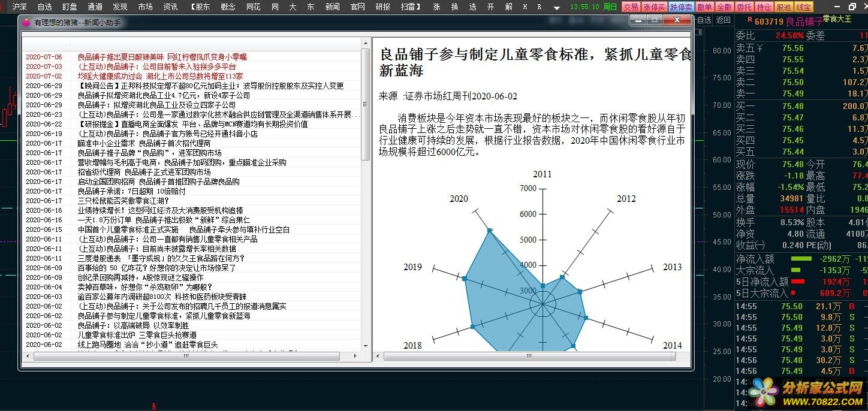
Task: Open news 儿童零食标准出炉 三零食巨头抢赛道
Action: (x=137, y=335)
